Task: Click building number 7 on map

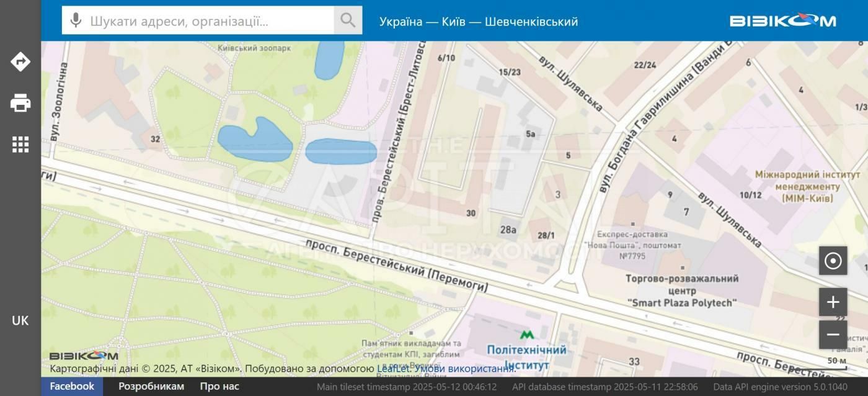Action: [686, 212]
